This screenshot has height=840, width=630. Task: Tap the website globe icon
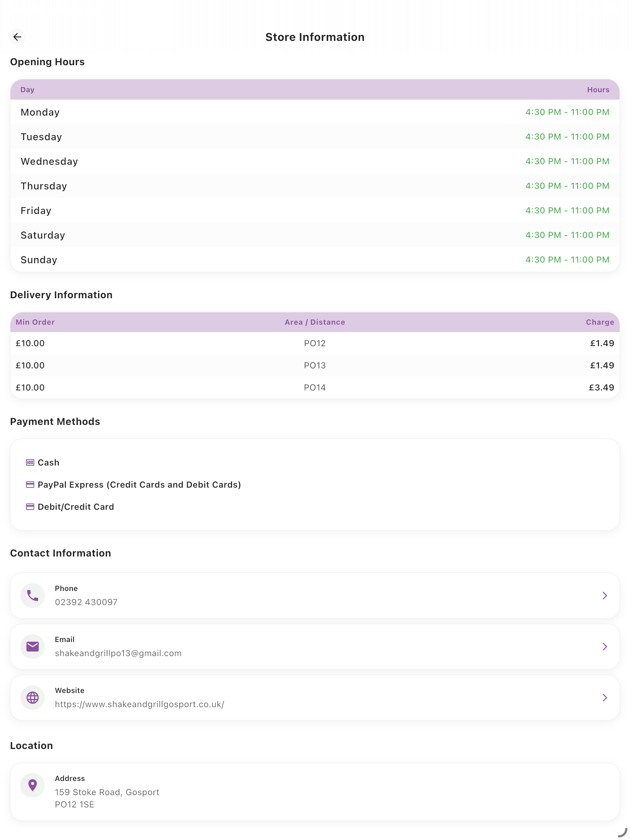coord(33,697)
